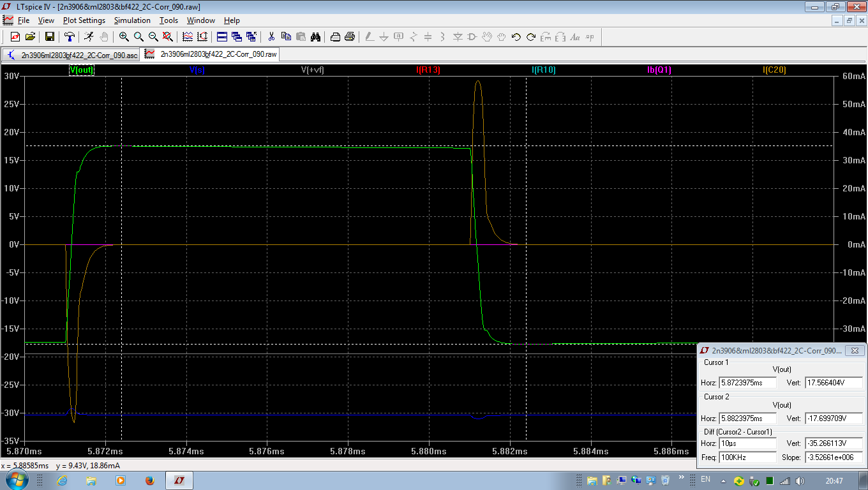
Task: Click the 30V left axis label
Action: click(x=12, y=76)
